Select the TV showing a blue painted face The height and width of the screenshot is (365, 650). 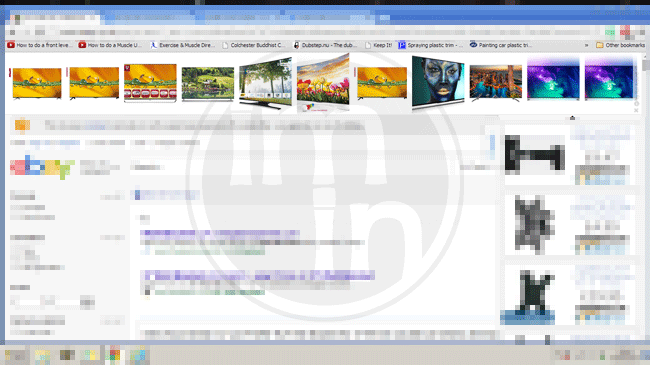438,82
